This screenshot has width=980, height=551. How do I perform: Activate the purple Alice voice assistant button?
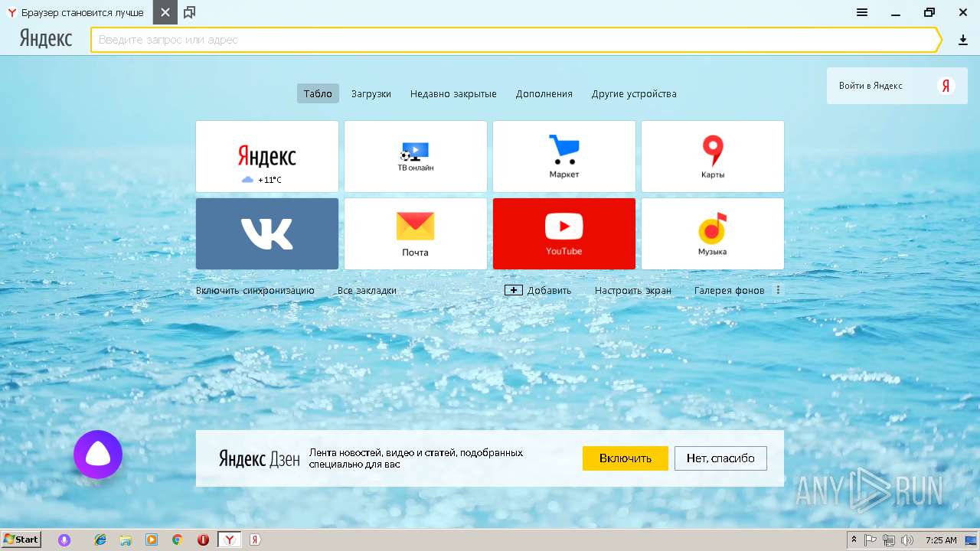click(98, 455)
